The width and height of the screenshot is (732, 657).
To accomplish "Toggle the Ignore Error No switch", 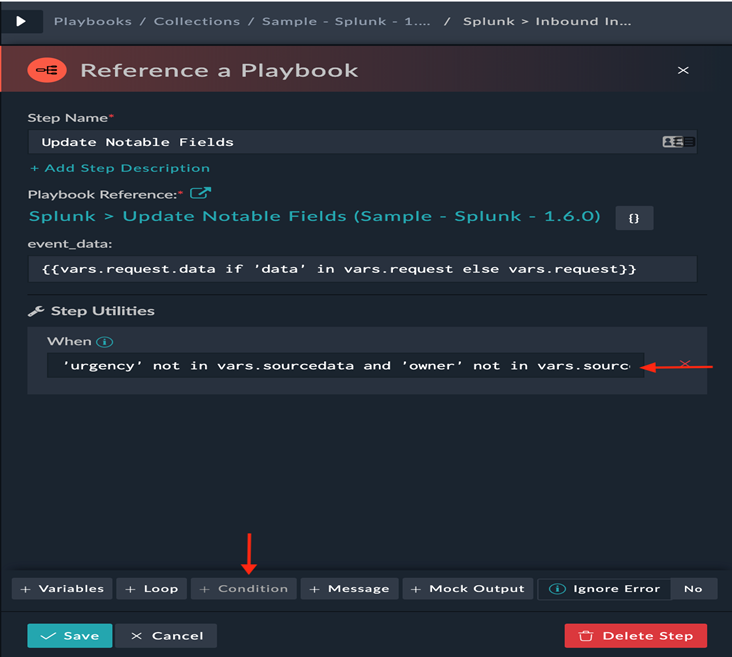I will 693,589.
